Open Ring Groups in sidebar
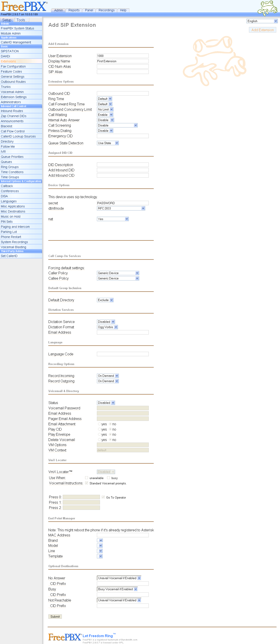280x644 pixels. [10, 167]
